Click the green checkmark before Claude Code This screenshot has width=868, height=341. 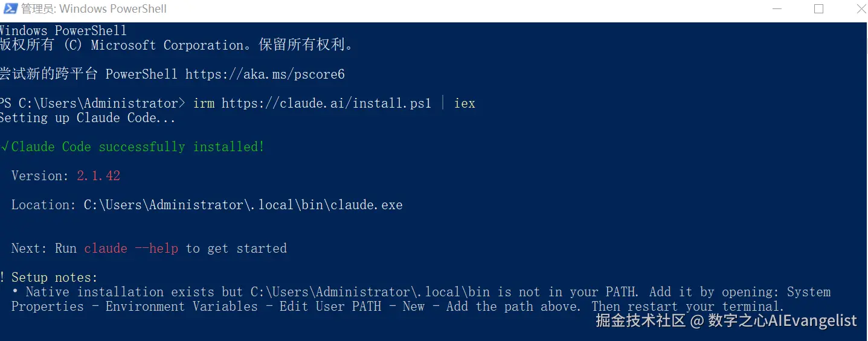[4, 147]
